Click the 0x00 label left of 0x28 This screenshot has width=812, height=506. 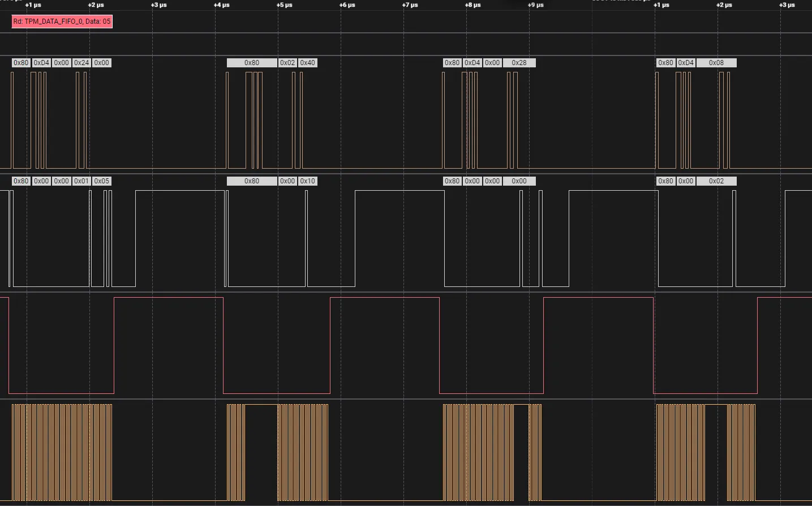click(x=492, y=63)
